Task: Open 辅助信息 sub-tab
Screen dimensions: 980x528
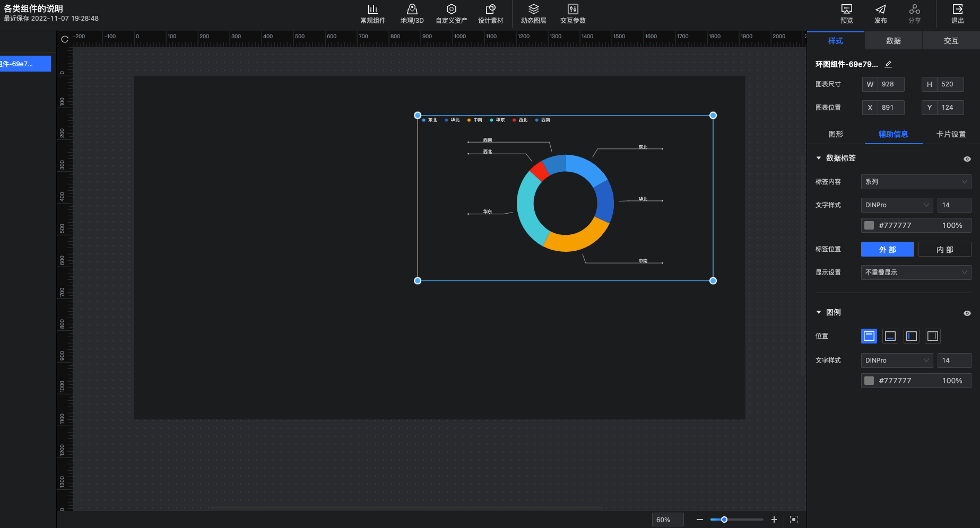Action: [x=894, y=134]
